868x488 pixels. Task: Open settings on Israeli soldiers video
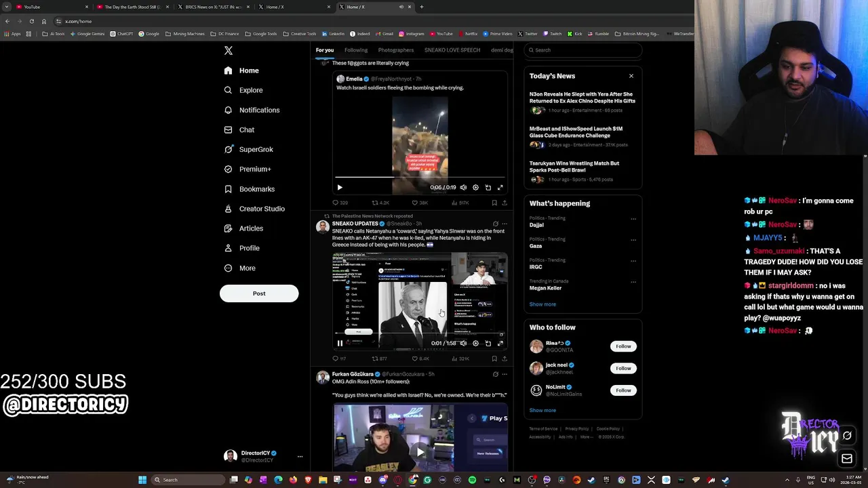(x=475, y=188)
